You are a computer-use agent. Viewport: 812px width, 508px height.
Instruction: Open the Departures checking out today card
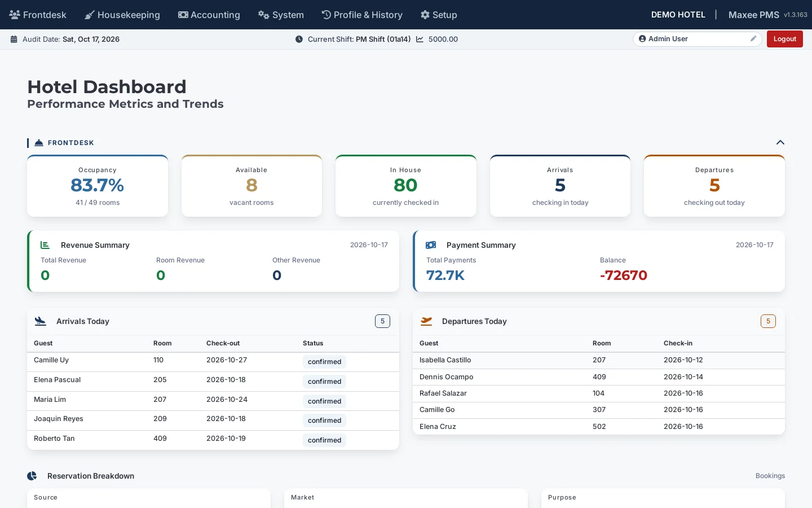click(714, 186)
